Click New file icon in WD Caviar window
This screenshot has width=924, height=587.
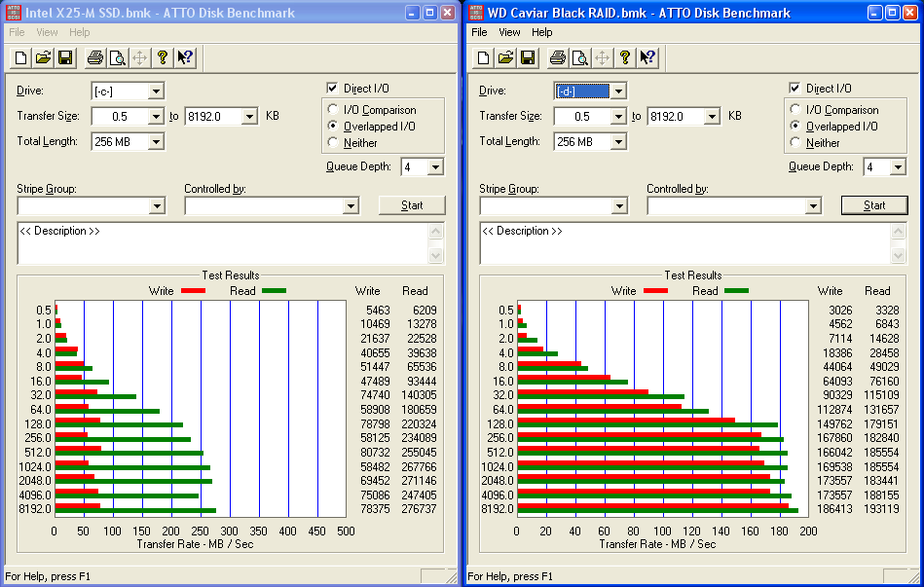coord(483,57)
